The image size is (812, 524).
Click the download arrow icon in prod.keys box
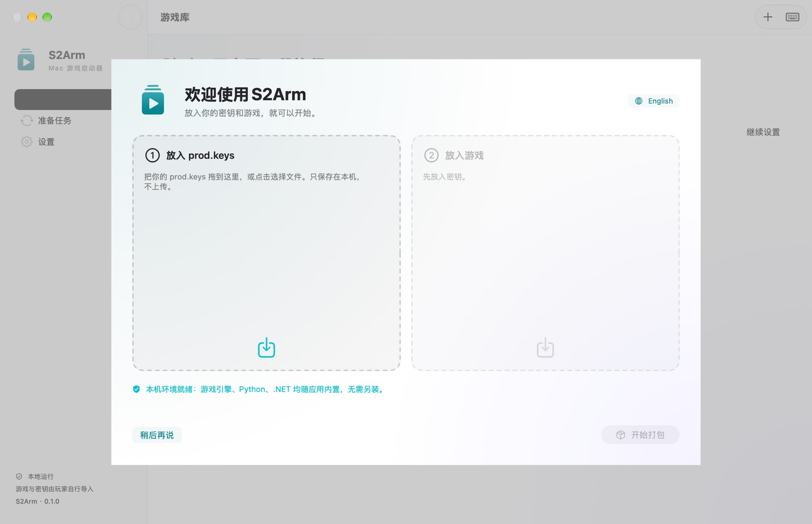(x=266, y=347)
